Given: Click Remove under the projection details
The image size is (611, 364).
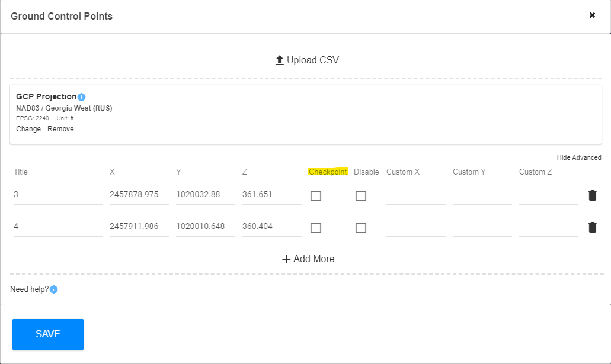Looking at the screenshot, I should [60, 128].
